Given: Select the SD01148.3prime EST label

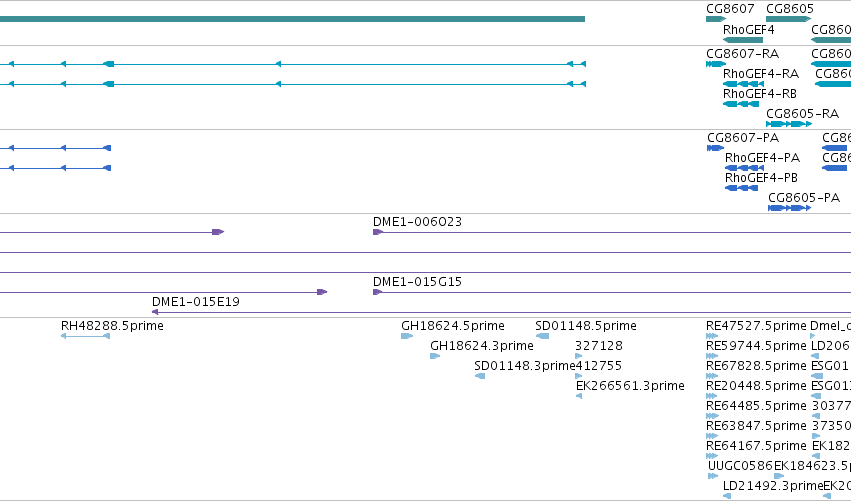Looking at the screenshot, I should pos(525,366).
